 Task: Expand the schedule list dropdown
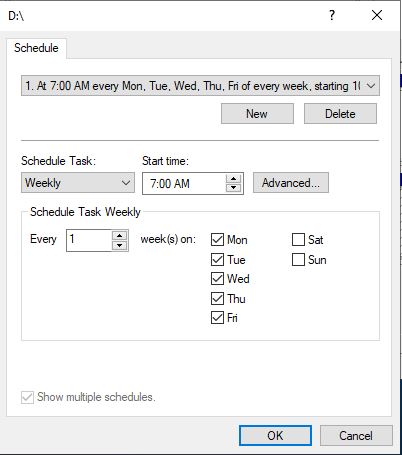371,86
